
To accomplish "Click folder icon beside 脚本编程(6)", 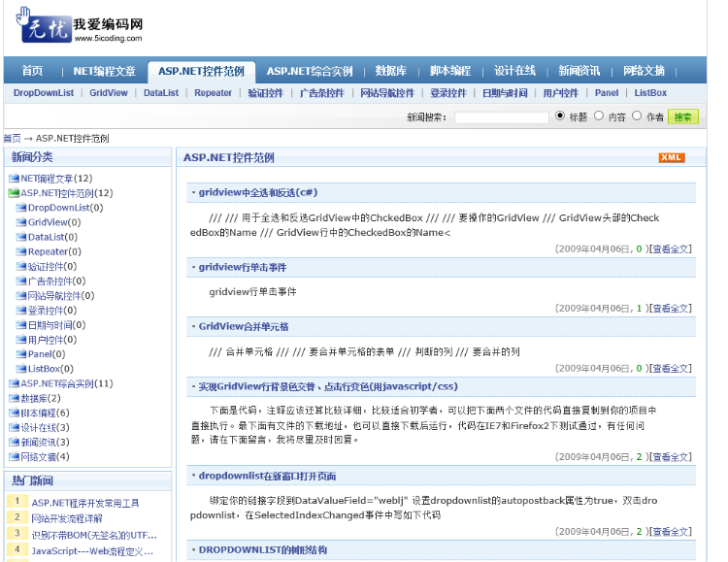I will point(14,413).
